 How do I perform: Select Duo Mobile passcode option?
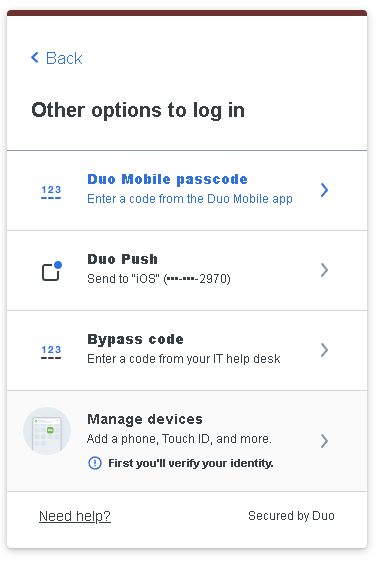187,190
